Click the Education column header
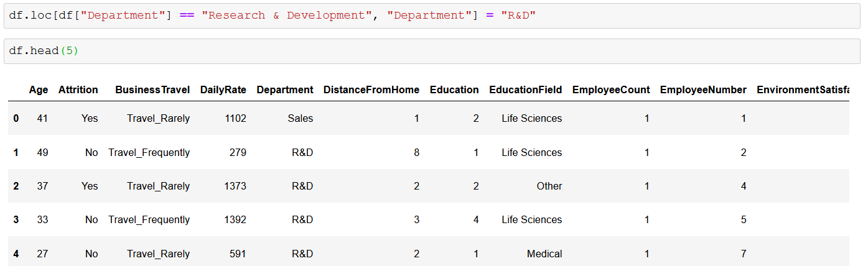 454,89
